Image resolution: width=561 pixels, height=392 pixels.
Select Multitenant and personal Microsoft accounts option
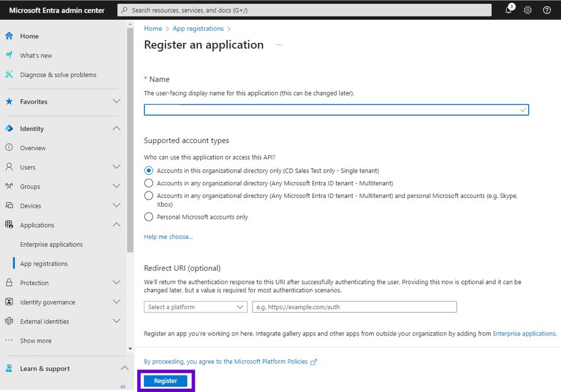click(148, 196)
